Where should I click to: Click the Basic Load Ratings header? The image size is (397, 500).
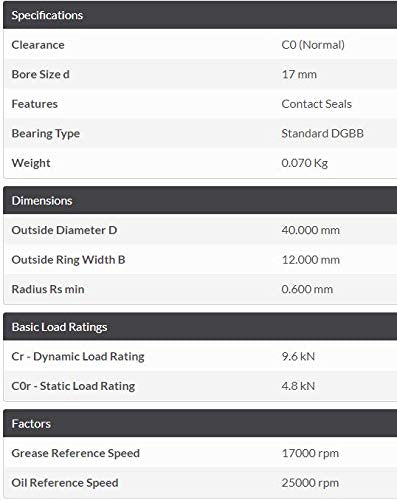point(200,327)
